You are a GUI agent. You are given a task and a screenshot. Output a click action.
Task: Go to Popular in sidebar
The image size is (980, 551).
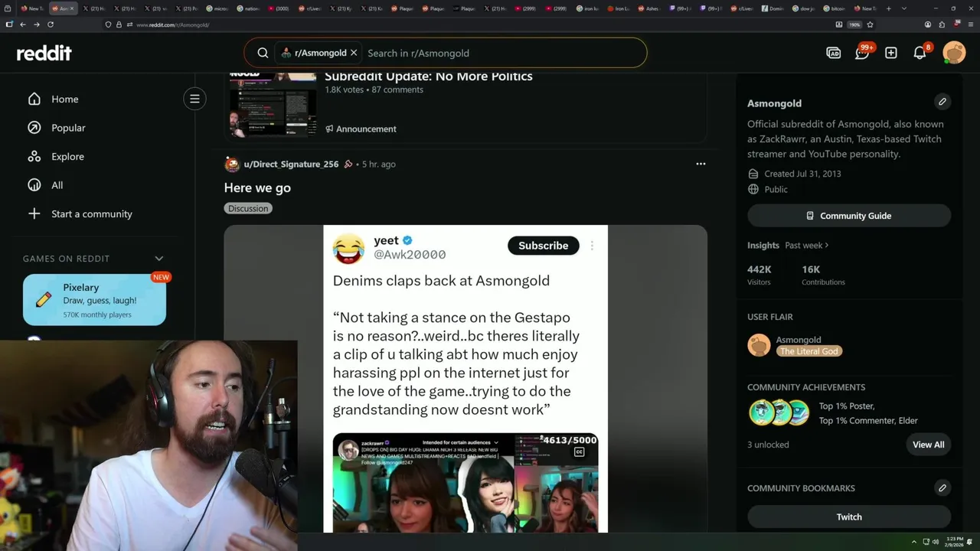(x=68, y=128)
